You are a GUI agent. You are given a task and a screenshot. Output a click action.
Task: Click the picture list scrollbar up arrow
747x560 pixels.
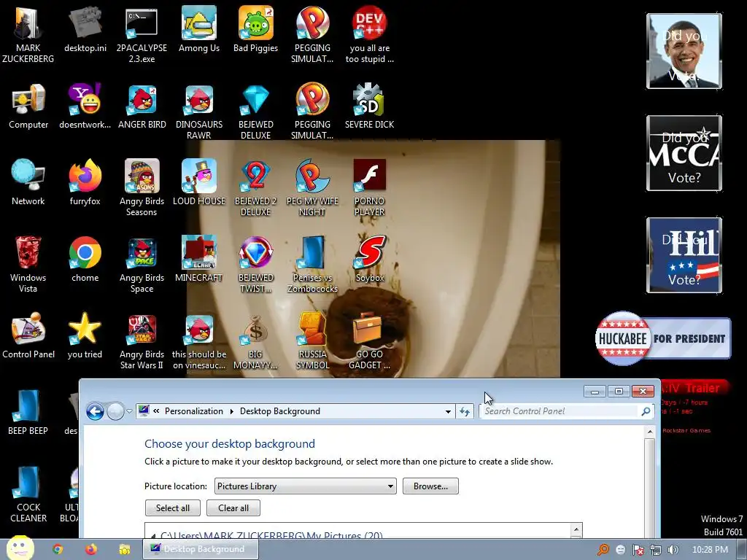(576, 529)
